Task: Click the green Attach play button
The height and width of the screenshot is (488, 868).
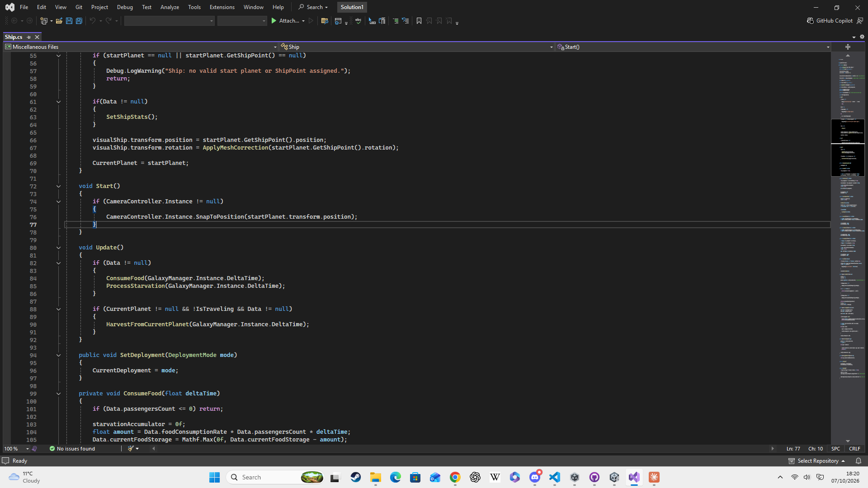Action: point(274,21)
